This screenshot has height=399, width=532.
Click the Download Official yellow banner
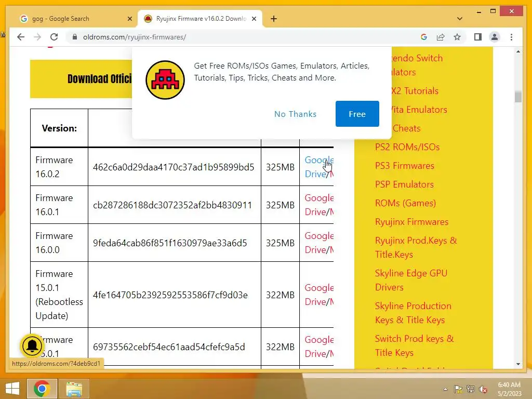pos(81,79)
